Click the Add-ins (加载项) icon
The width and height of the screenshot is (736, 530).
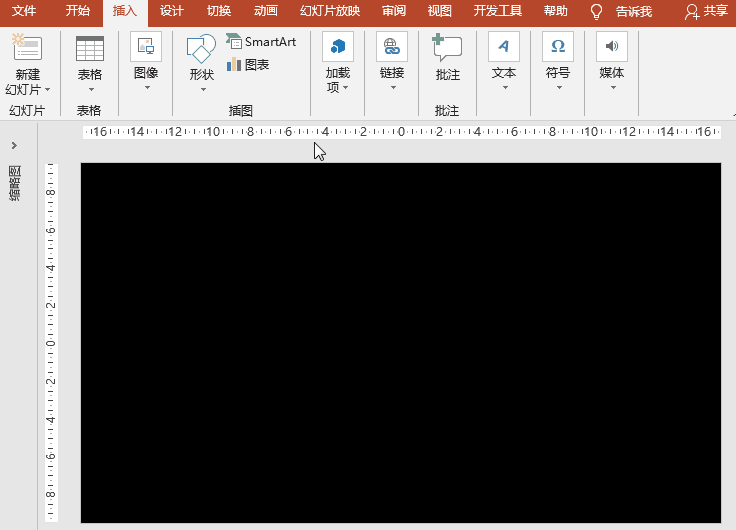tap(338, 46)
